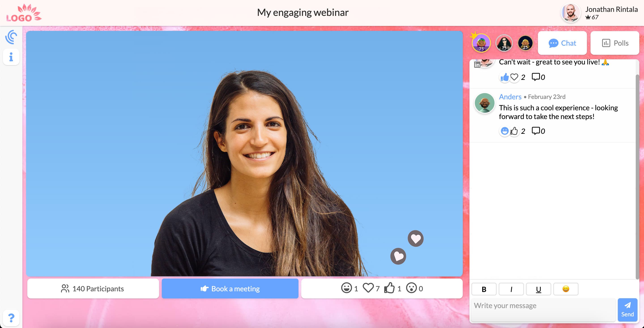The width and height of the screenshot is (644, 328).
Task: Expand the participants list viewer
Action: click(x=92, y=288)
